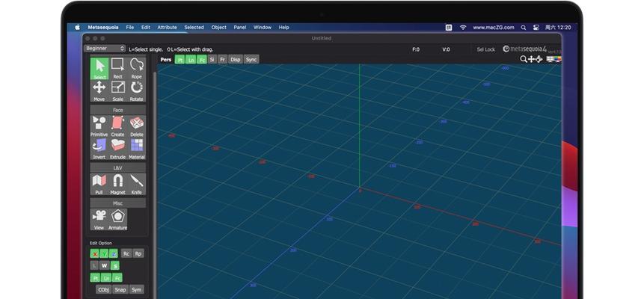Pick the Select single tool

(99, 68)
